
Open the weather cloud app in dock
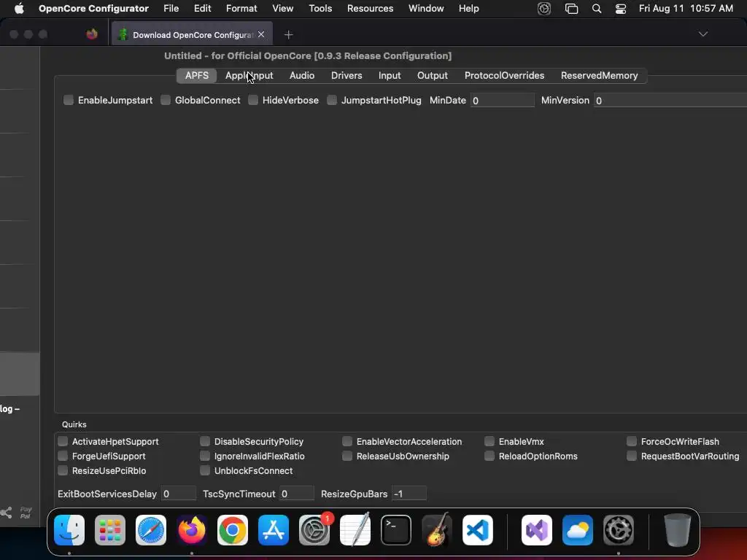pyautogui.click(x=578, y=530)
